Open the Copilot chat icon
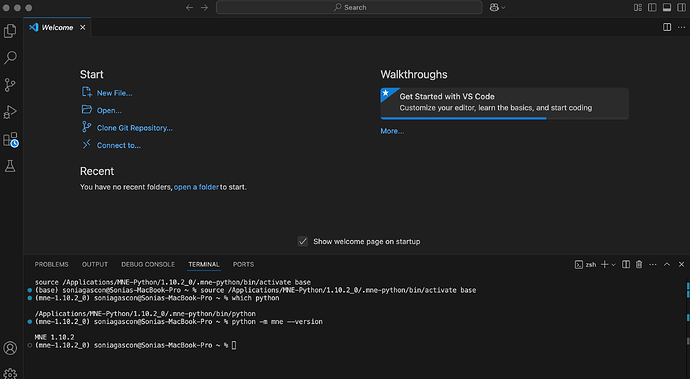 coord(494,7)
